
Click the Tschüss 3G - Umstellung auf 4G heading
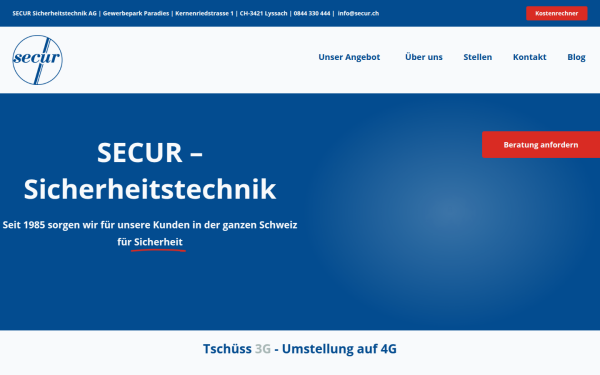300,349
